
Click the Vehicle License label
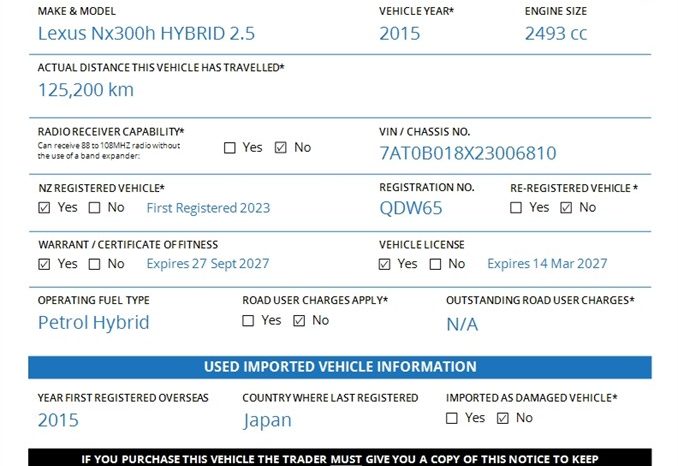pyautogui.click(x=422, y=245)
